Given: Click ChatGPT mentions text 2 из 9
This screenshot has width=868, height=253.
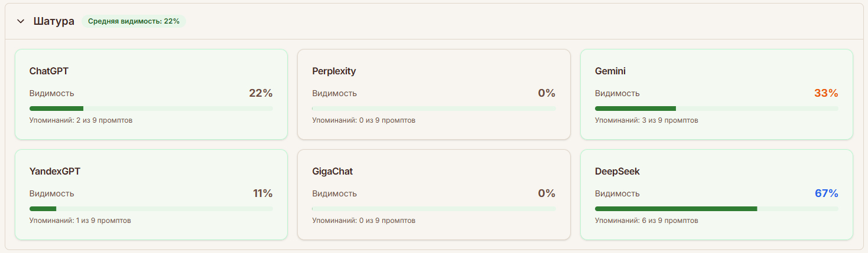Looking at the screenshot, I should [81, 120].
